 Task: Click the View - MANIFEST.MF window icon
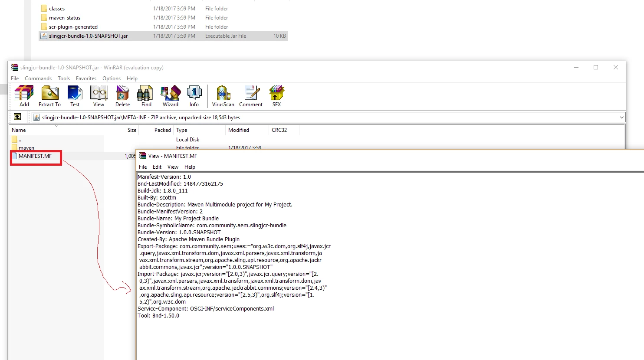click(x=143, y=156)
